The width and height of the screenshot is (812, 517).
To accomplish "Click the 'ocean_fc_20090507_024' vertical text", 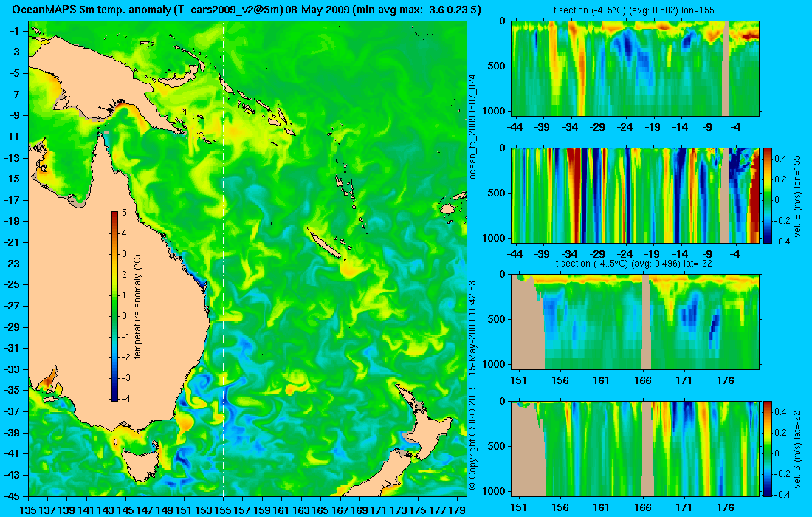I will click(x=472, y=128).
